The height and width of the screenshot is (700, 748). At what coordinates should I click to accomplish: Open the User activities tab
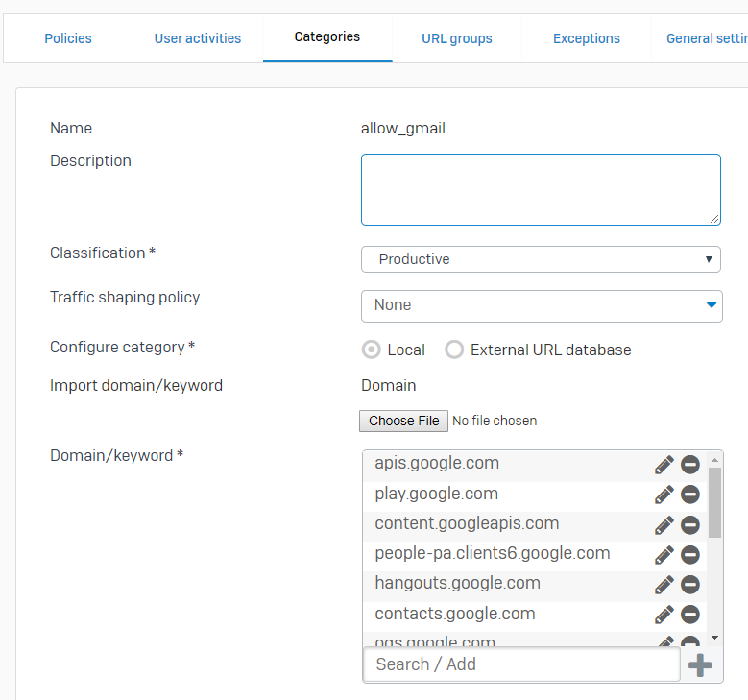(x=198, y=38)
